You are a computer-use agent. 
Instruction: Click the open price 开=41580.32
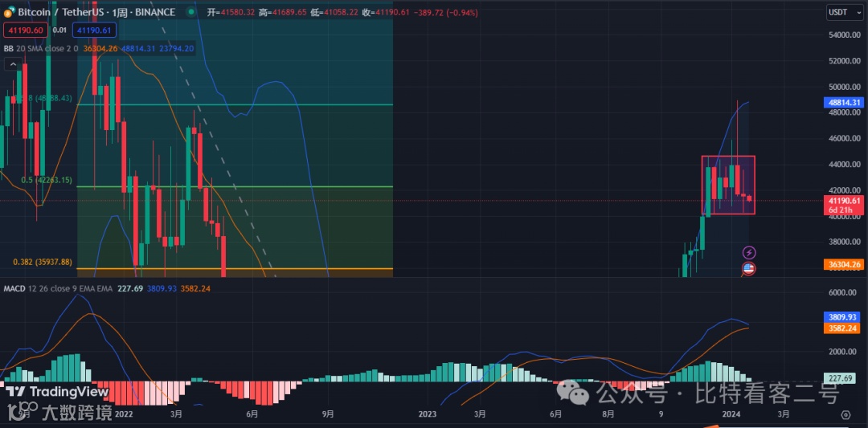(231, 12)
